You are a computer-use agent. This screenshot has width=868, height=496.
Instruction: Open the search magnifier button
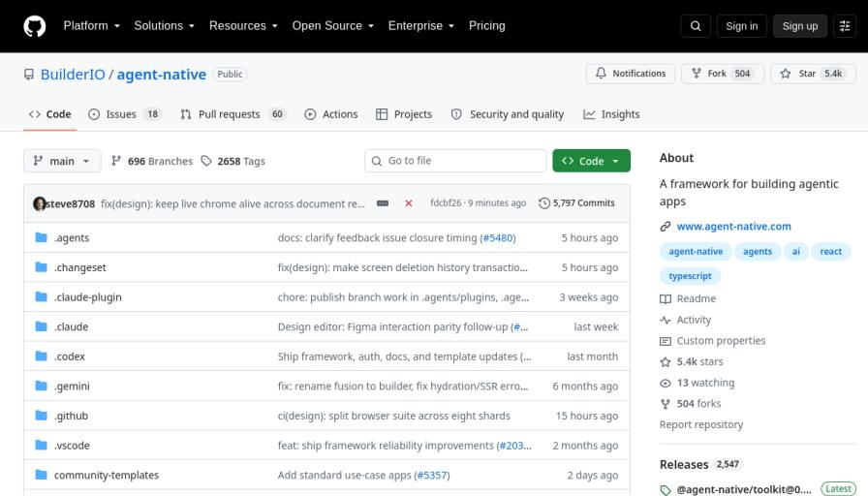tap(696, 26)
